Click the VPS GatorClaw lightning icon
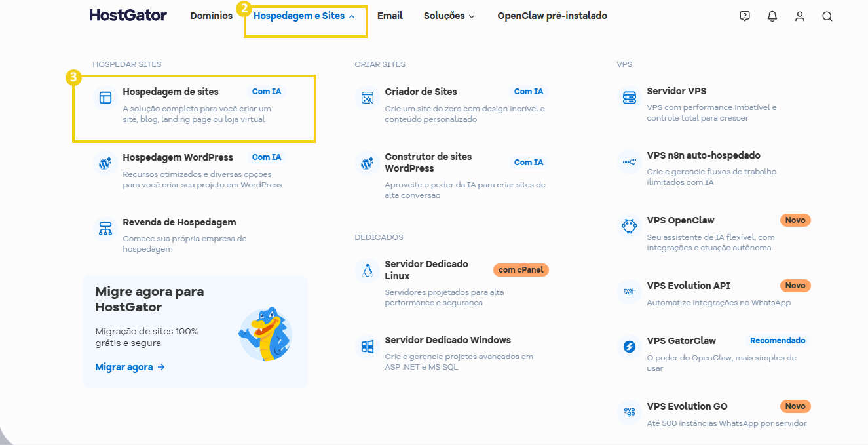Screen dimensions: 868x445 630,347
